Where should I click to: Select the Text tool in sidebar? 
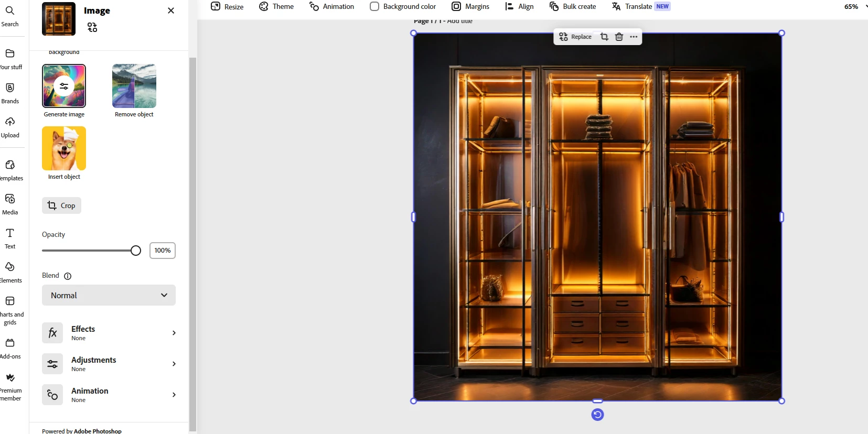click(x=10, y=238)
